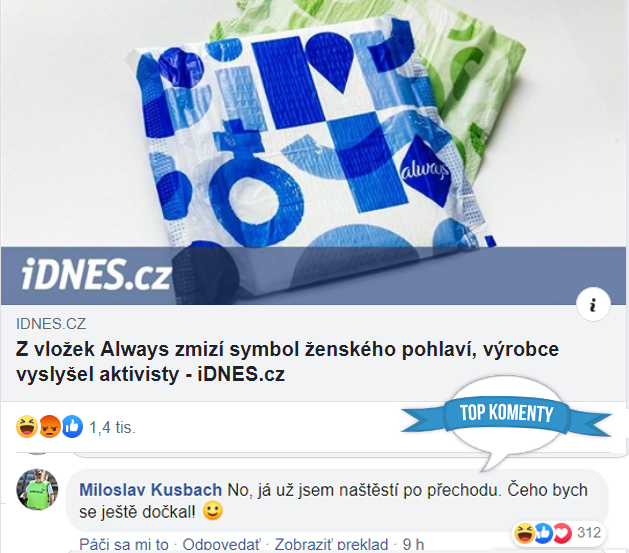This screenshot has height=553, width=629.
Task: Click 'Zobraziť preklad' translation link
Action: [331, 545]
